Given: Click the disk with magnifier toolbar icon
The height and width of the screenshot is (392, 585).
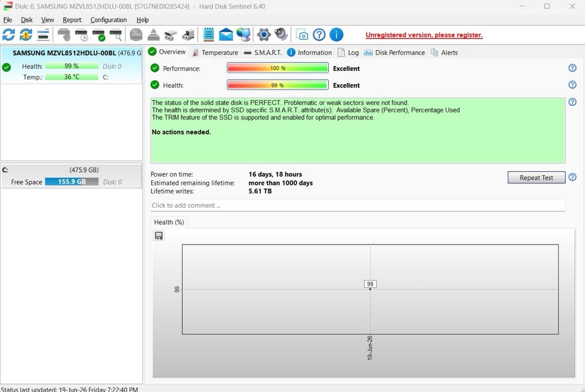Looking at the screenshot, I should pyautogui.click(x=116, y=35).
